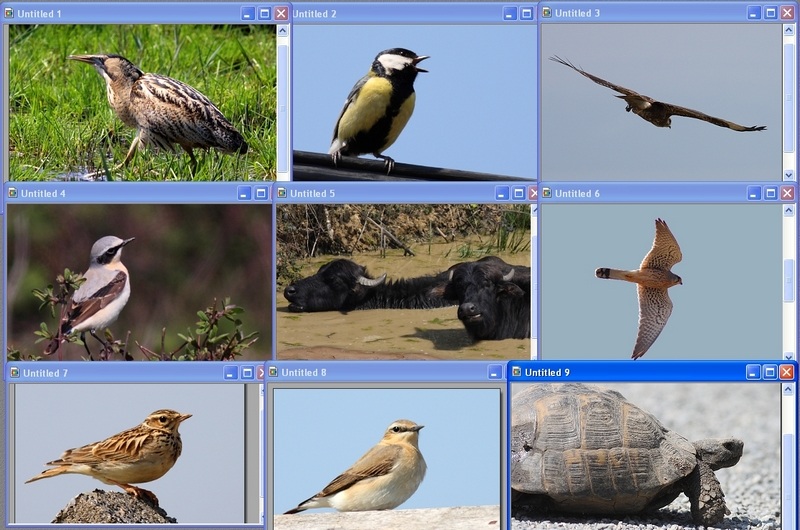Click the Untitled 1 window system icon
Image resolution: width=800 pixels, height=530 pixels.
[9, 14]
